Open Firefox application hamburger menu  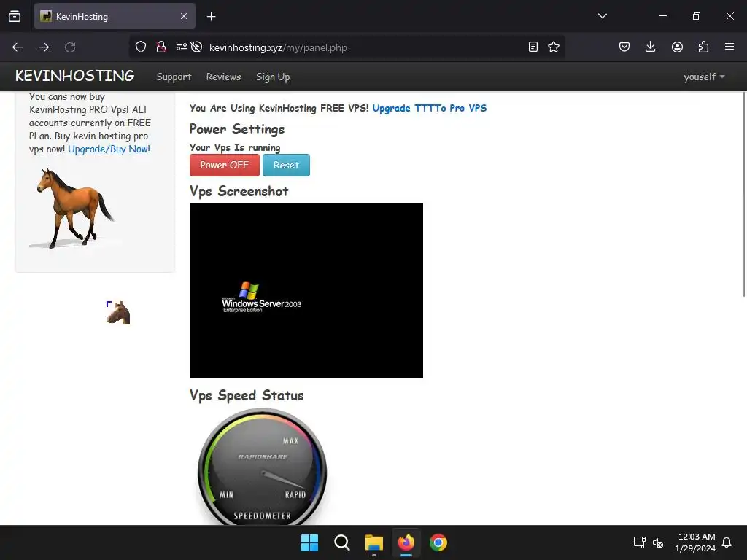click(x=729, y=47)
